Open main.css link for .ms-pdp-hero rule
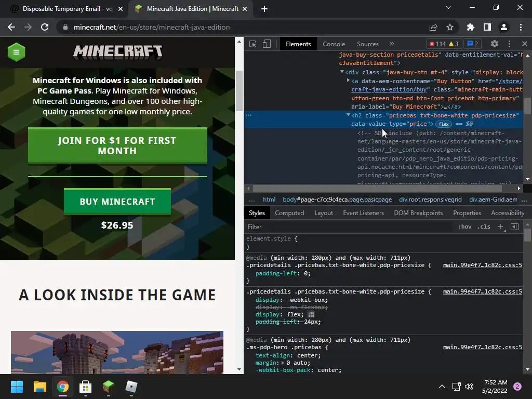This screenshot has width=532, height=399. point(483,347)
